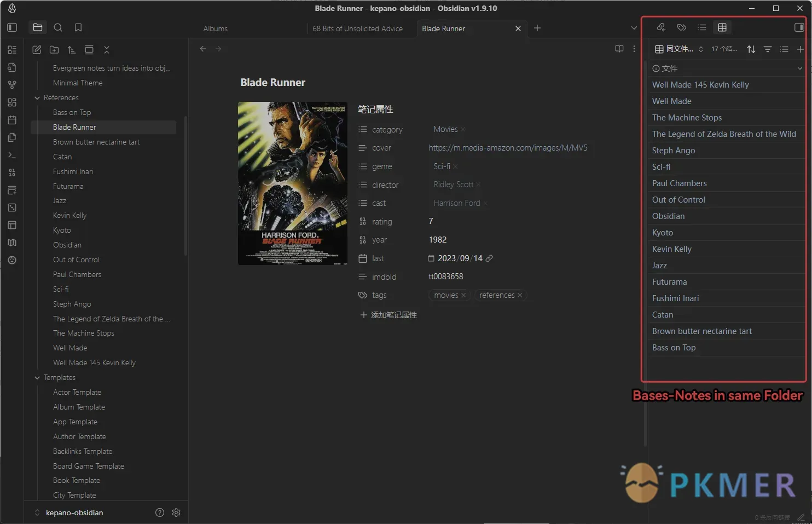Switch to Albums tab
The width and height of the screenshot is (812, 524).
point(216,28)
